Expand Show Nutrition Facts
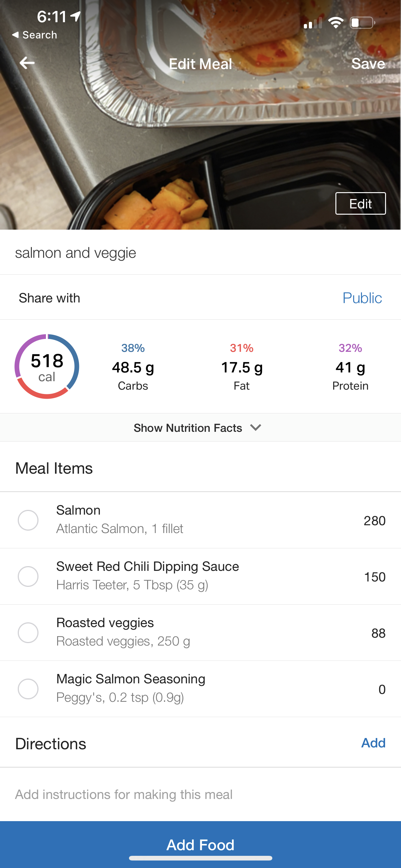This screenshot has width=401, height=868. 187,428
